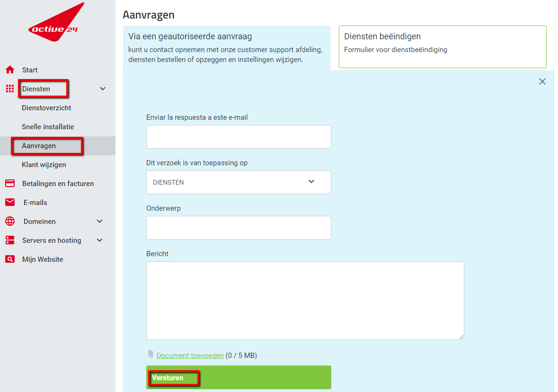Click the 'Dit verzoek is van toepassing op' label

point(197,163)
